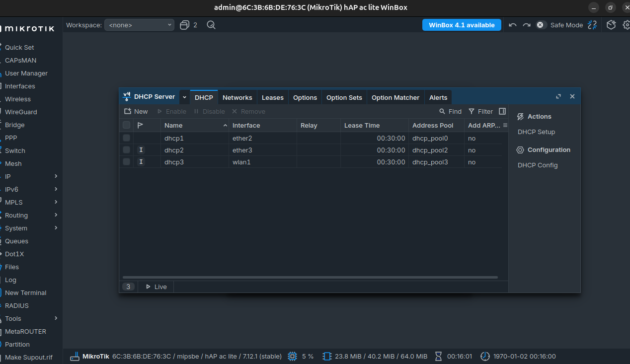Open the column chooser icon in the table header

[x=505, y=125]
